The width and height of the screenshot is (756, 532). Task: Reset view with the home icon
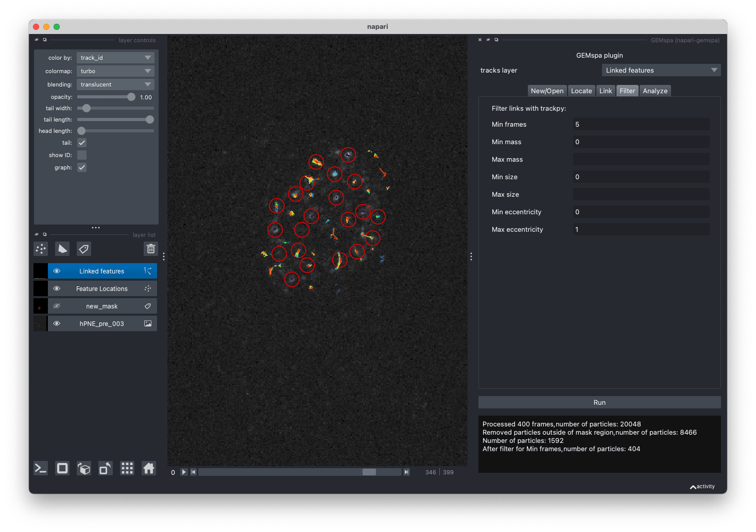149,468
